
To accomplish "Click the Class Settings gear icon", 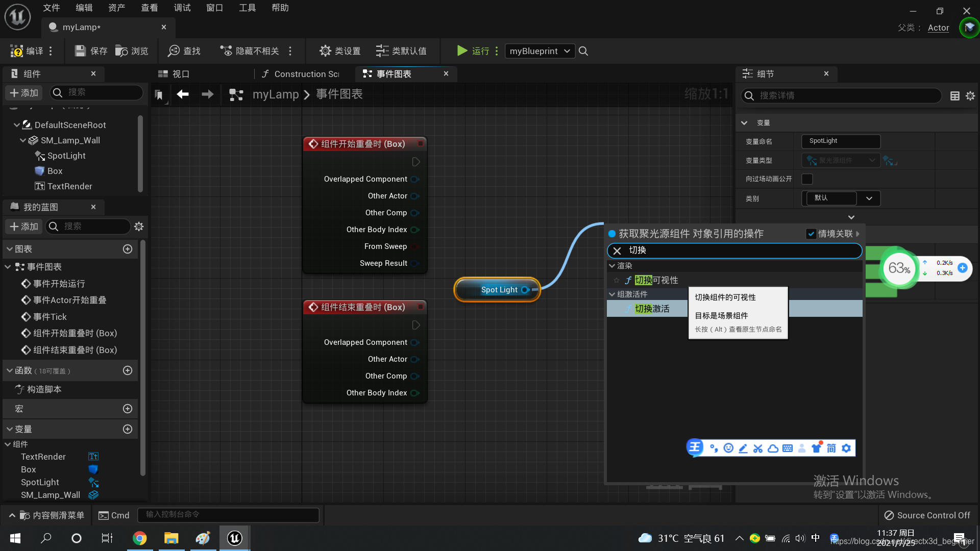I will pyautogui.click(x=325, y=51).
